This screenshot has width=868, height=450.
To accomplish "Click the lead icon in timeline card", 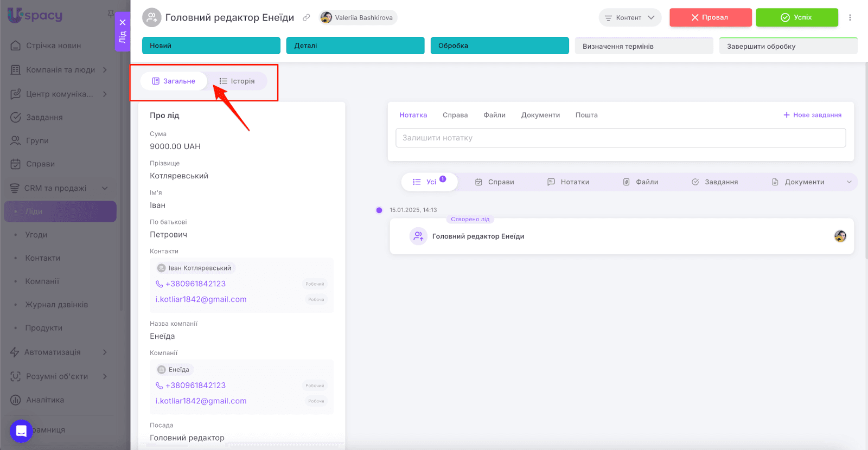I will [418, 236].
